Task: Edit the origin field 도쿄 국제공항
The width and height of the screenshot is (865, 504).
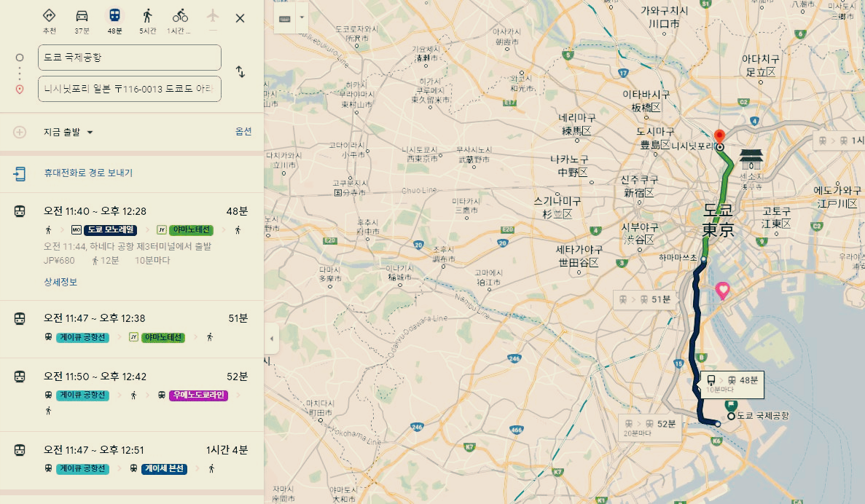Action: 130,58
